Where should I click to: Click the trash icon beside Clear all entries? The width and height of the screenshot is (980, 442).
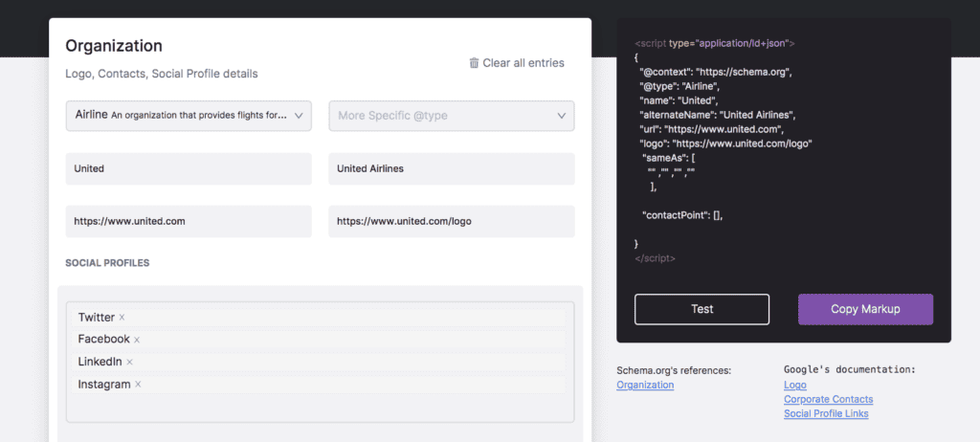475,62
